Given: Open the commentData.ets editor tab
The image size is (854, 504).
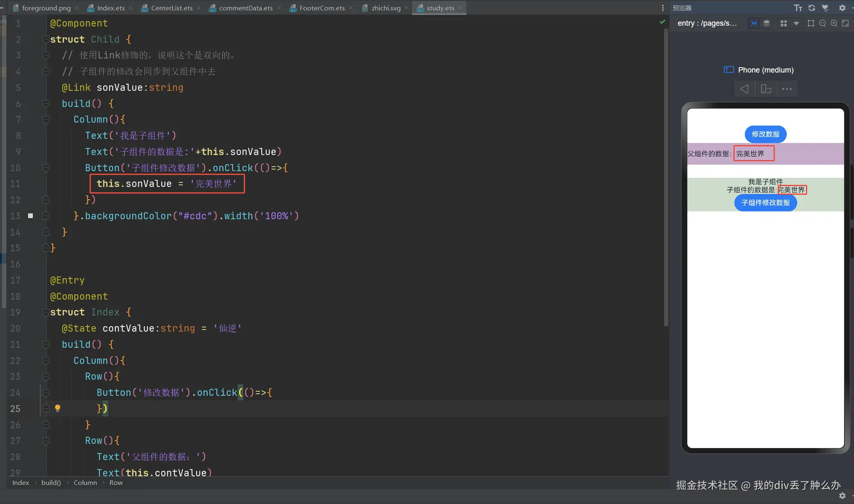Looking at the screenshot, I should click(245, 8).
